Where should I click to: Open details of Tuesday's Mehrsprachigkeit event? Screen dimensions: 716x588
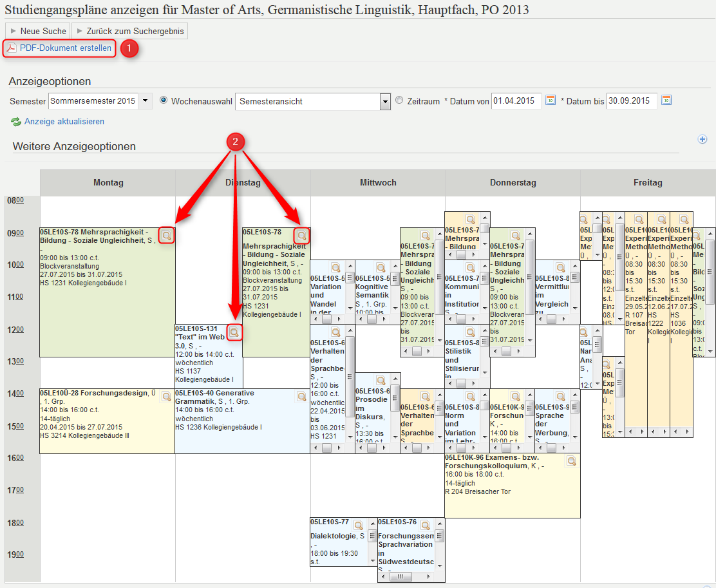pos(301,235)
